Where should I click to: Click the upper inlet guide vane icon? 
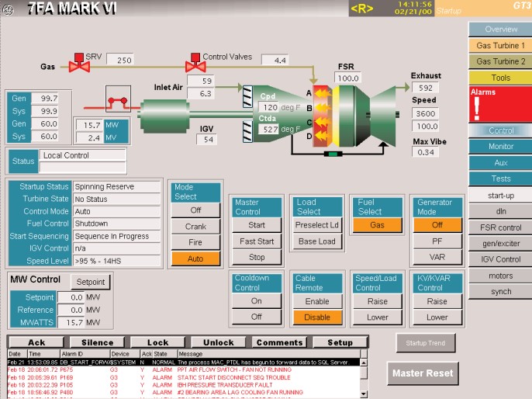pyautogui.click(x=247, y=97)
